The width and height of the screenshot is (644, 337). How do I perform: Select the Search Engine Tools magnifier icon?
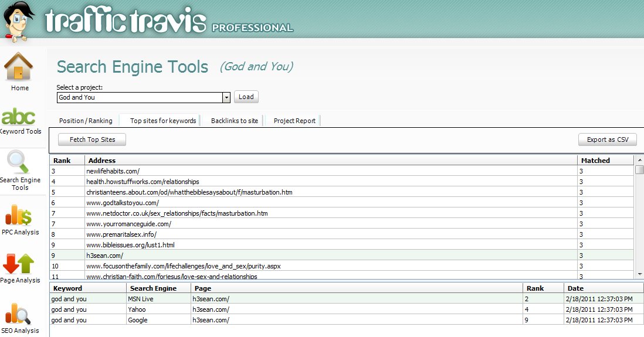[19, 162]
